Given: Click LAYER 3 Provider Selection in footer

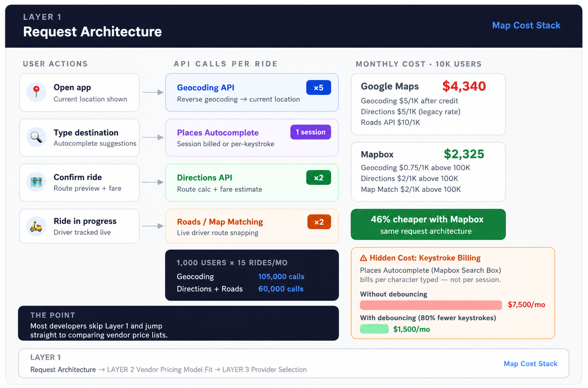Looking at the screenshot, I should [x=264, y=370].
